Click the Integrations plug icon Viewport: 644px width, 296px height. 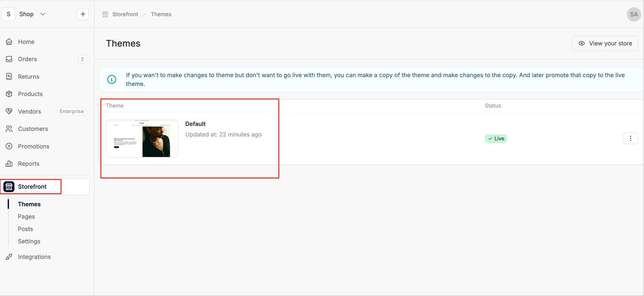(9, 257)
